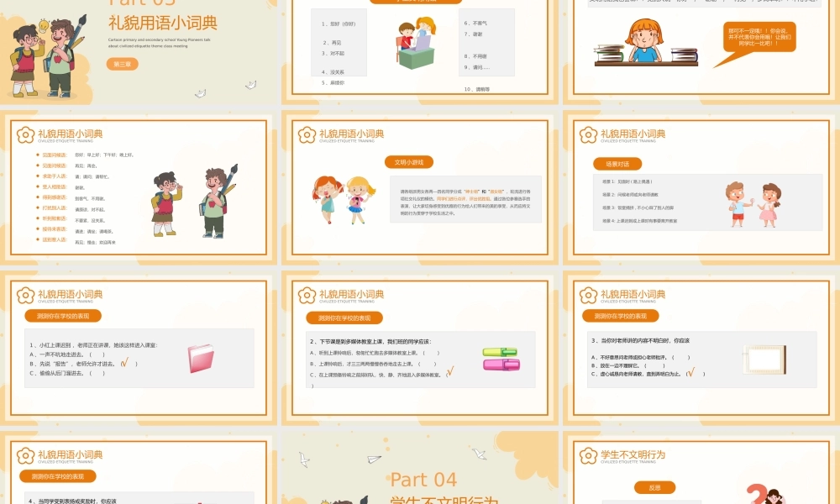Screen dimensions: 840x504
Task: Click the '6、不客气' list item
Action: point(475,24)
